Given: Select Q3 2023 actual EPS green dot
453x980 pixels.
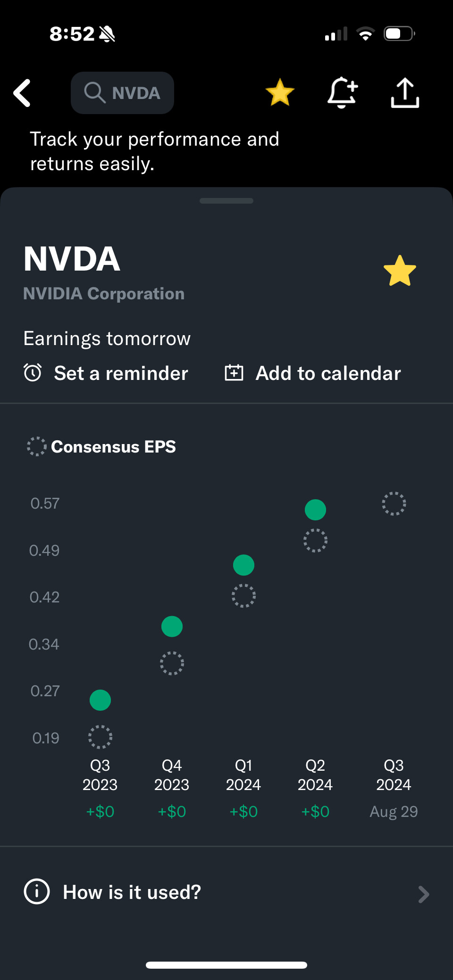Looking at the screenshot, I should tap(100, 700).
